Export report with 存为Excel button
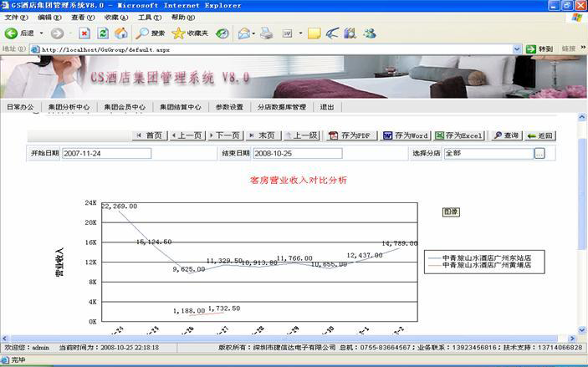Screen dimensions: 588x367 point(459,135)
